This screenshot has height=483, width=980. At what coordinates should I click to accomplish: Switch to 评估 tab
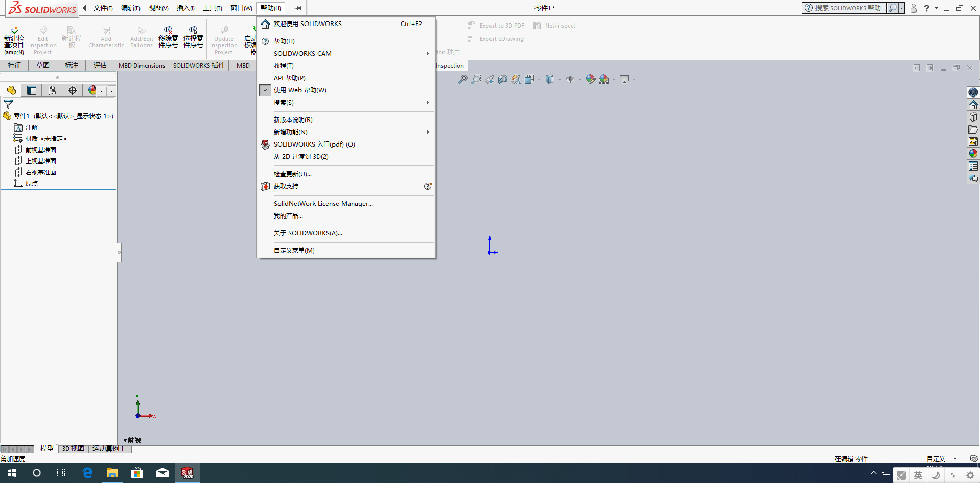(x=100, y=65)
